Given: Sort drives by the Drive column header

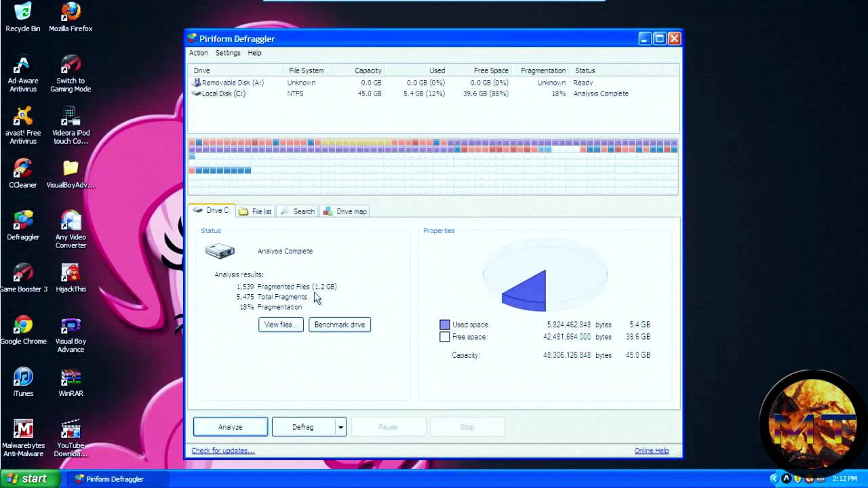Looking at the screenshot, I should 235,70.
